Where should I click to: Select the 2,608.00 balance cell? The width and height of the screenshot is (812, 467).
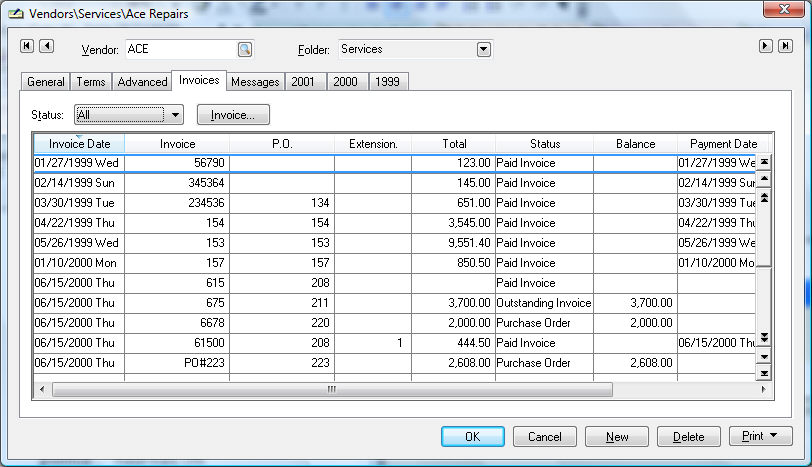pos(635,363)
